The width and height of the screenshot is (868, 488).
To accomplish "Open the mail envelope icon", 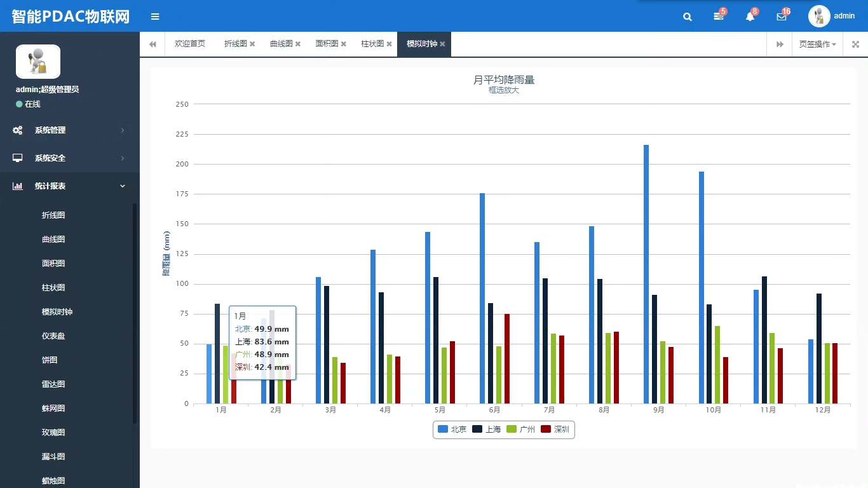I will coord(781,17).
